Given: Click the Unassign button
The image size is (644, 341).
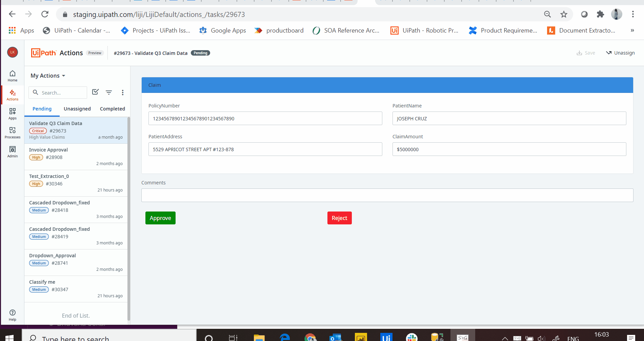Looking at the screenshot, I should 620,53.
